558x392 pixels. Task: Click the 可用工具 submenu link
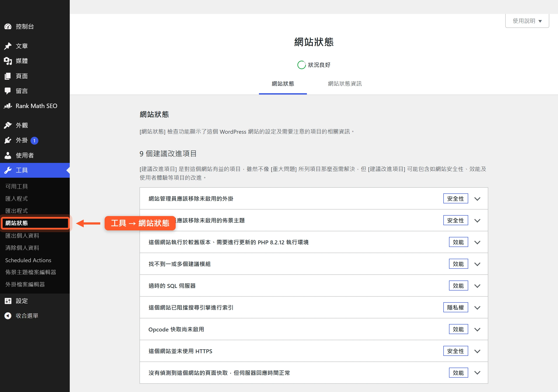click(x=17, y=187)
